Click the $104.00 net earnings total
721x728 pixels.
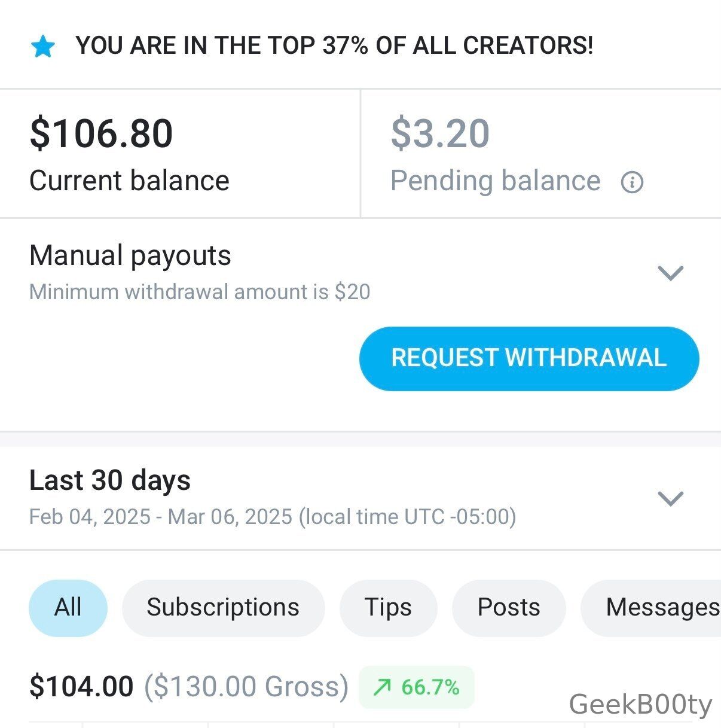pyautogui.click(x=81, y=686)
